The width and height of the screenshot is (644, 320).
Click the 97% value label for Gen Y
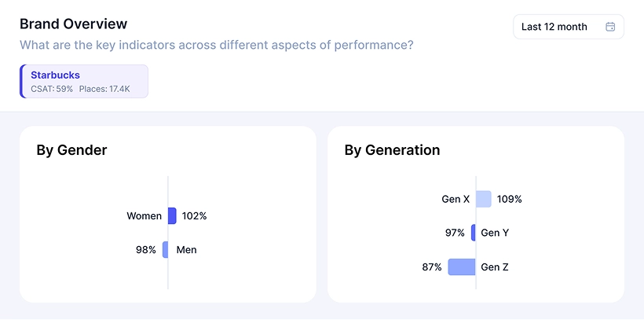(455, 233)
